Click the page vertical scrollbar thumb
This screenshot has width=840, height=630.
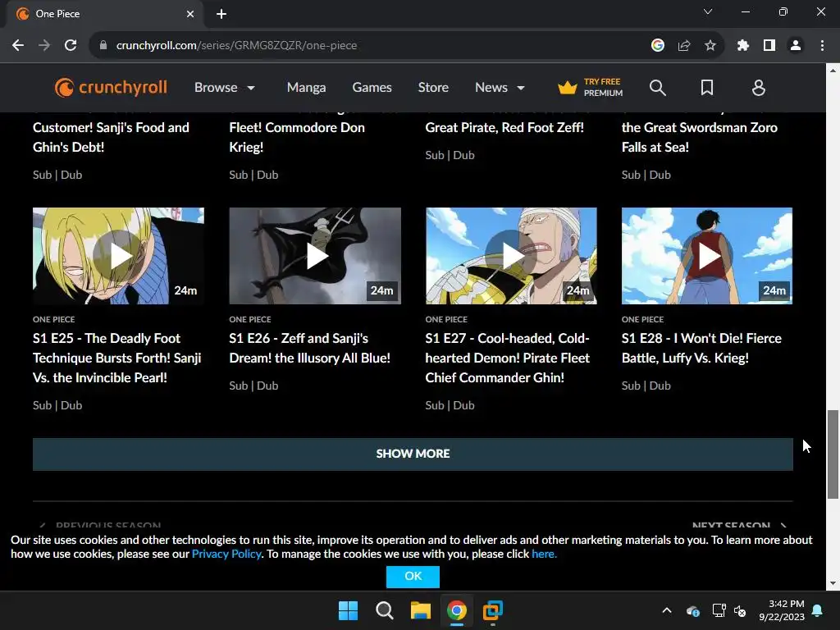point(833,454)
